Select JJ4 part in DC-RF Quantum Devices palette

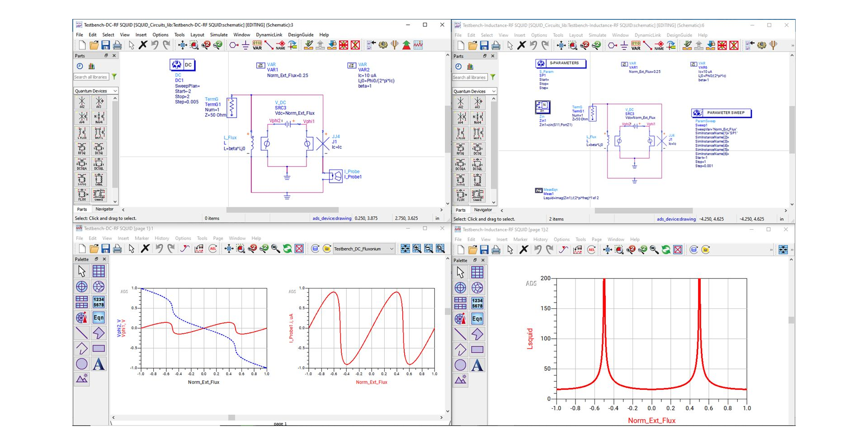82,118
